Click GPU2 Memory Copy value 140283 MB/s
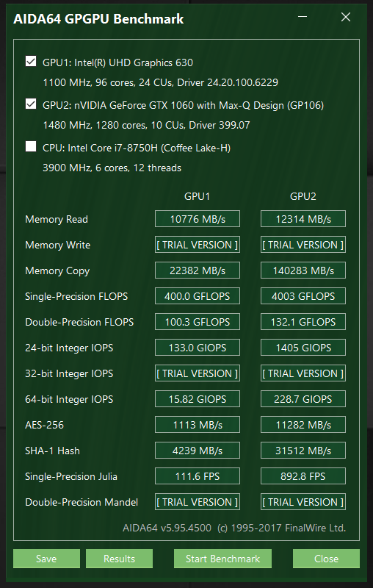The image size is (373, 588). (303, 270)
